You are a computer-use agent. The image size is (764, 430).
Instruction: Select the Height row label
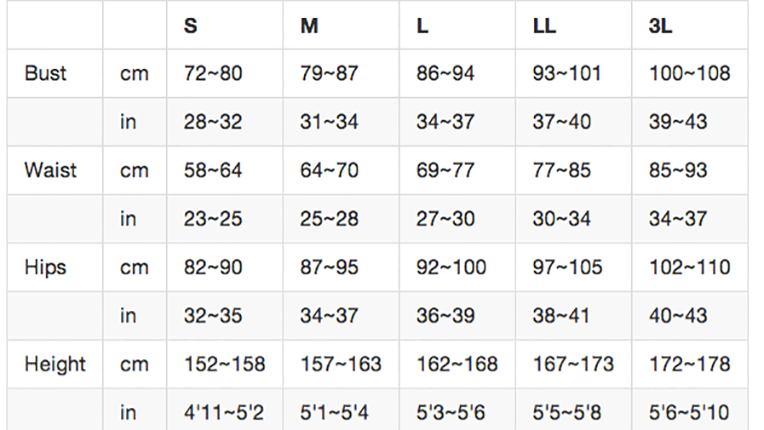55,364
